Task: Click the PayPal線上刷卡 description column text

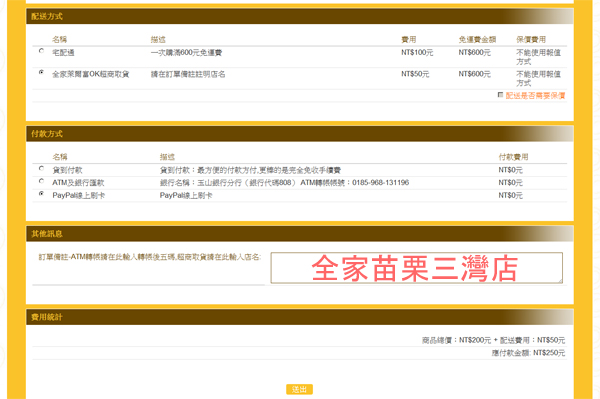Action: pyautogui.click(x=186, y=195)
